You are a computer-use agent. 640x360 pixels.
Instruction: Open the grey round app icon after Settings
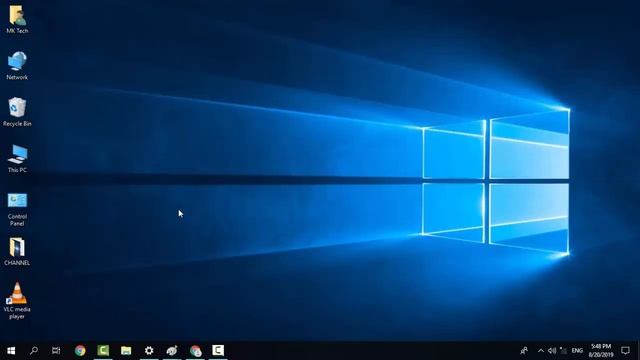[172, 351]
